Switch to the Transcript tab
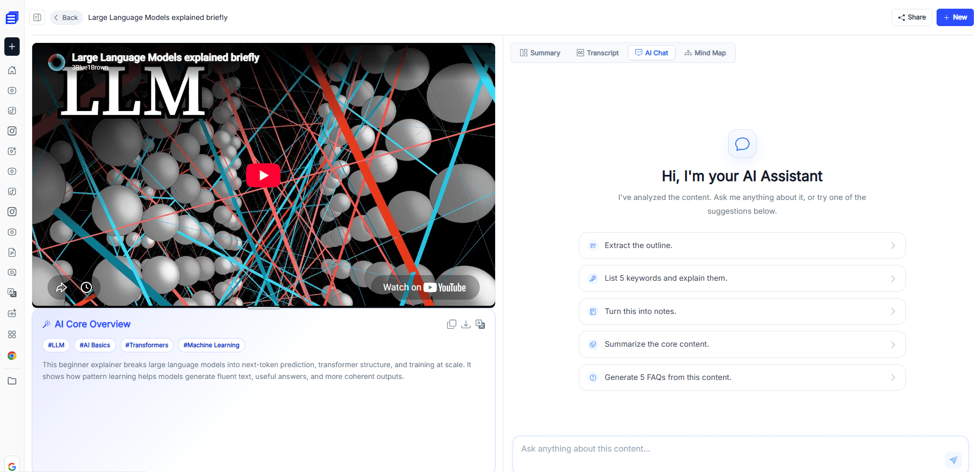This screenshot has width=980, height=472. click(x=597, y=53)
